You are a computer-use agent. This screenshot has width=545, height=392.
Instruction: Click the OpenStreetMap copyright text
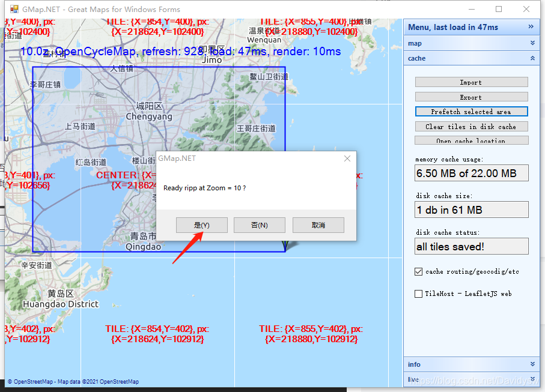coord(73,382)
